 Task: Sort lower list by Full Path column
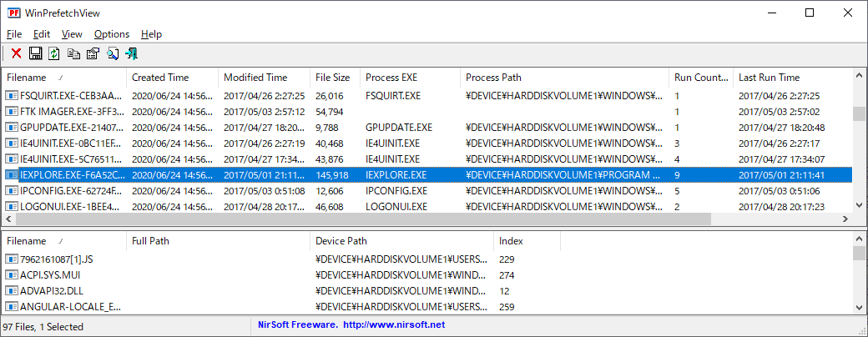coord(218,241)
